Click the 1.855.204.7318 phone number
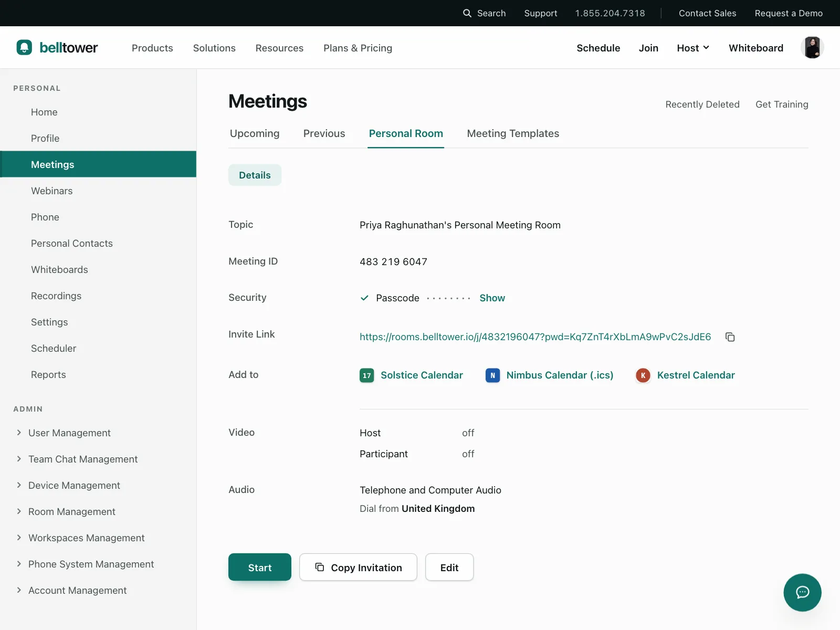840x630 pixels. [610, 13]
